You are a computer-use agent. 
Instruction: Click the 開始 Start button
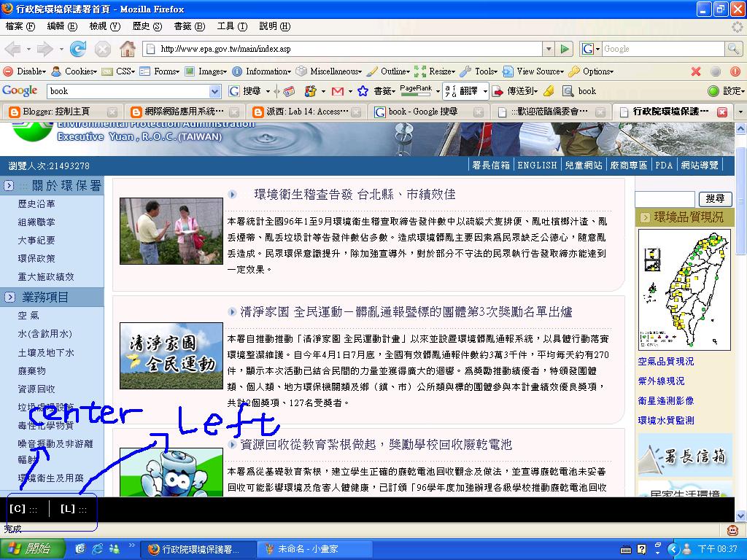point(31,548)
